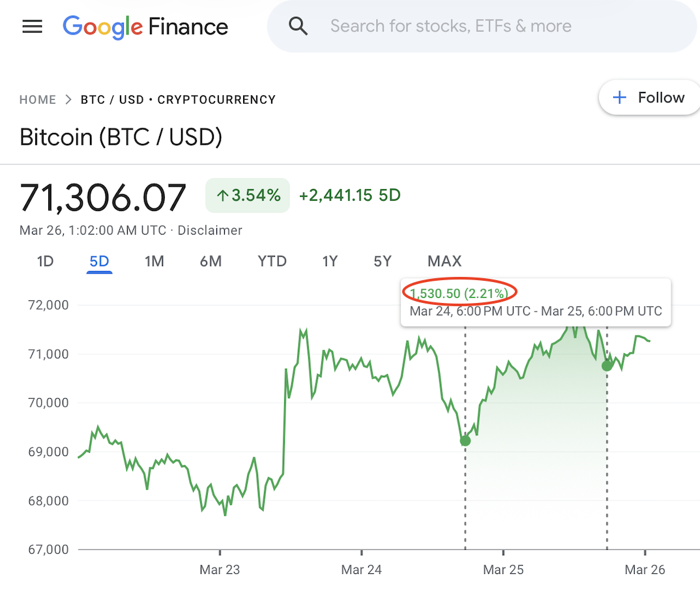Follow Bitcoin with the Follow button
Viewport: 700px width, 589px height.
point(649,98)
